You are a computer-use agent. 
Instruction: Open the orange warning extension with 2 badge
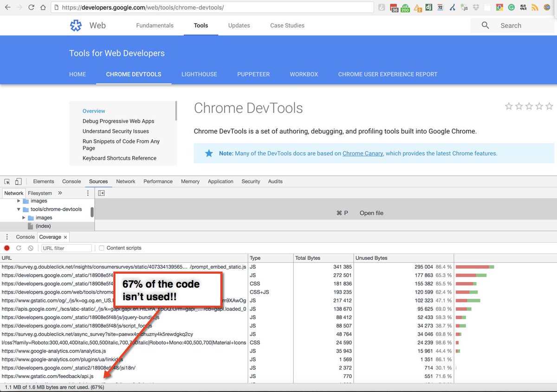418,7
